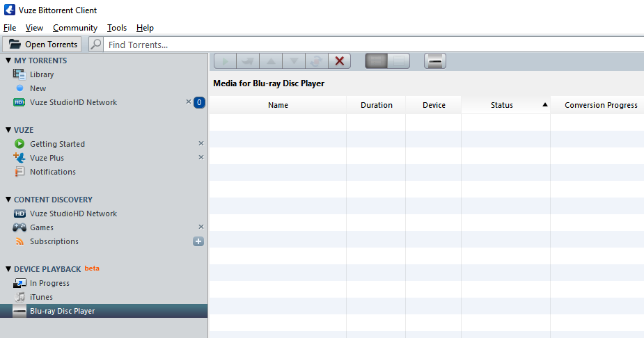644x338 pixels.
Task: Collapse the CONTENT DISCOVERY section
Action: coord(8,200)
